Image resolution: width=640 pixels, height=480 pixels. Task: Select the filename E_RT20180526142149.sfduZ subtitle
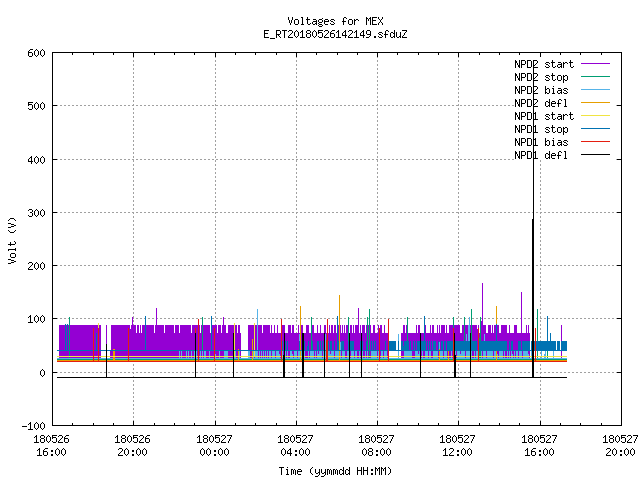click(335, 34)
